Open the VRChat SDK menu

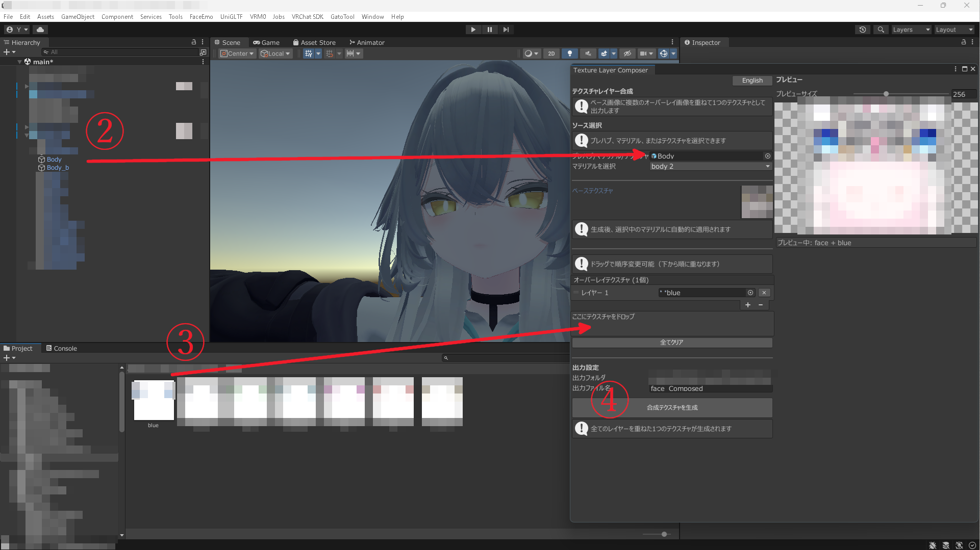(307, 16)
